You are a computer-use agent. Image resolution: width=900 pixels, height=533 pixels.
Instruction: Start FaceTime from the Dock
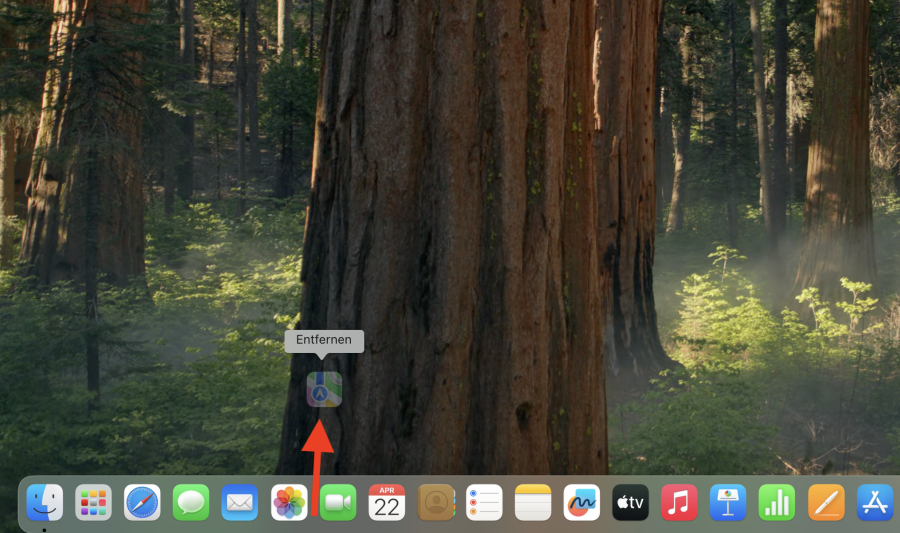click(338, 502)
